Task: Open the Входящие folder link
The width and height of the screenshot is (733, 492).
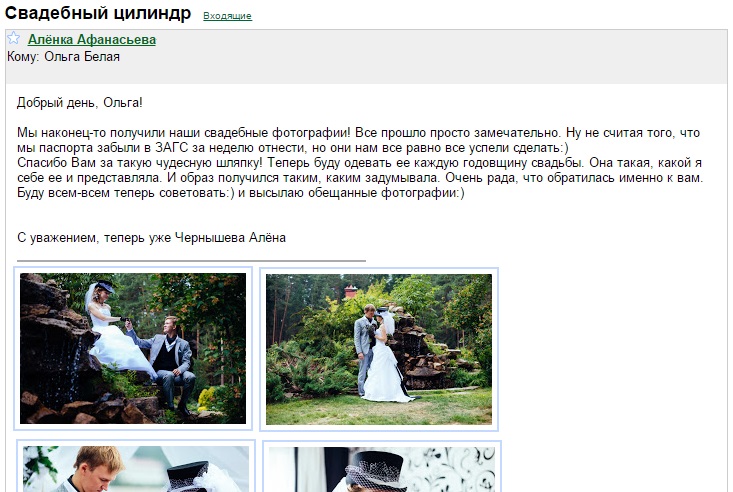Action: [x=227, y=16]
